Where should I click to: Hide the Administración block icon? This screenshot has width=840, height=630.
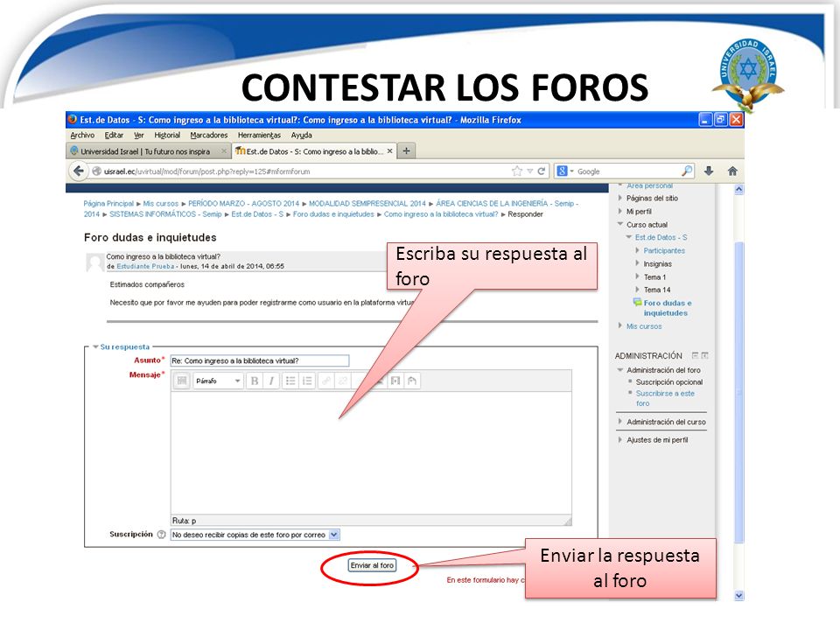(695, 355)
